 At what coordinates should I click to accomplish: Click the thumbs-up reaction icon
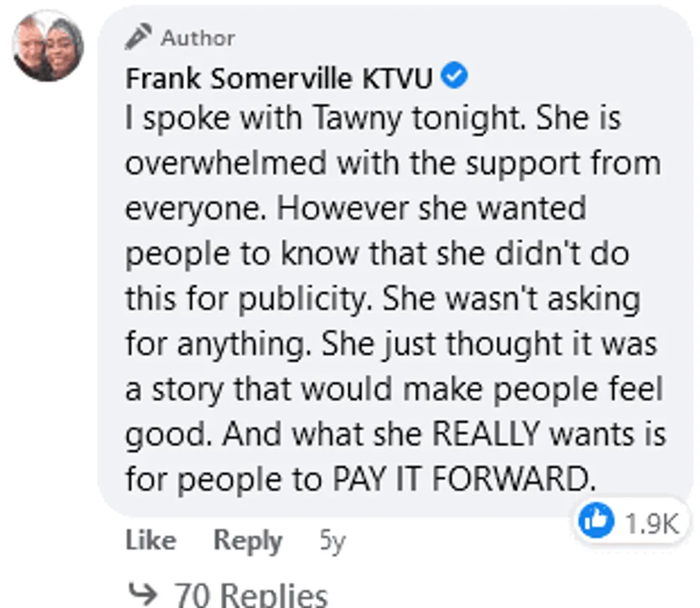(596, 523)
